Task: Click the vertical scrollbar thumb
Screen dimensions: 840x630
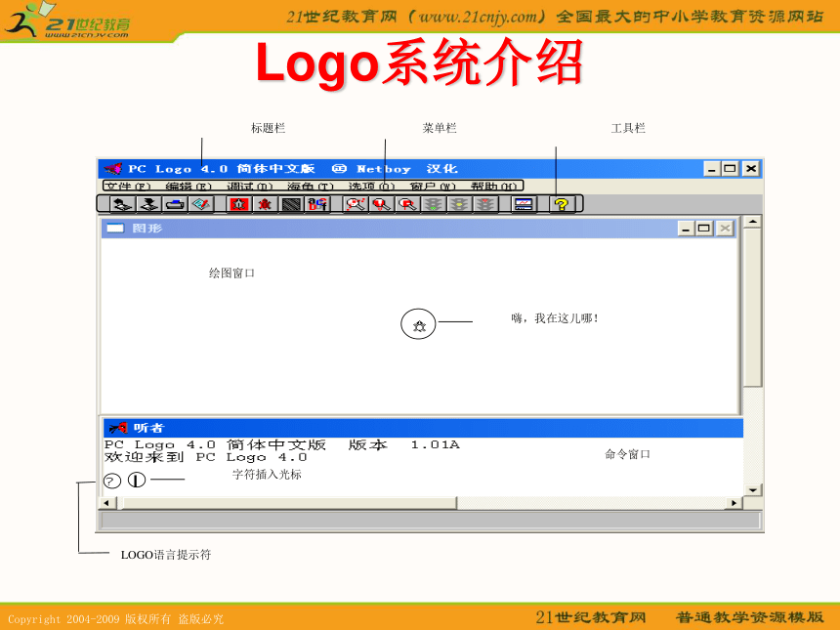Action: 753,307
